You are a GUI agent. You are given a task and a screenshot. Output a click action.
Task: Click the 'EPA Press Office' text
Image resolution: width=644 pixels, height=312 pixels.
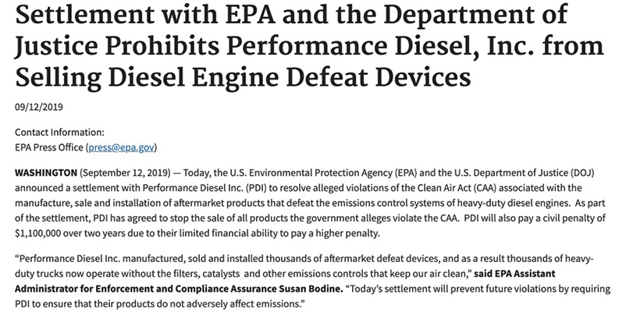click(x=49, y=147)
